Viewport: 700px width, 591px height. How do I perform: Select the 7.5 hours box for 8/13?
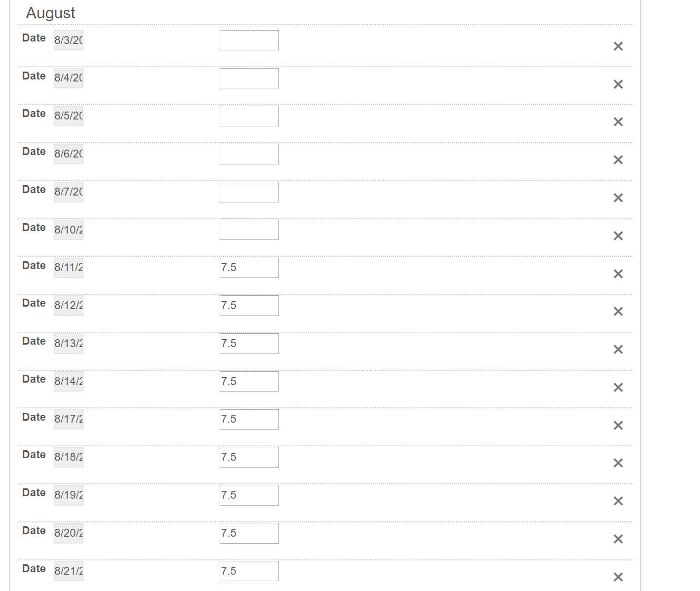click(249, 344)
